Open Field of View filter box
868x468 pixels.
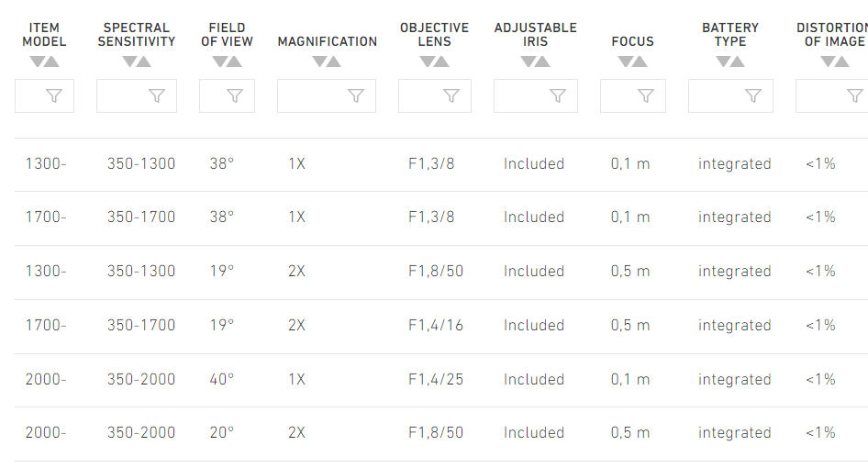[227, 95]
